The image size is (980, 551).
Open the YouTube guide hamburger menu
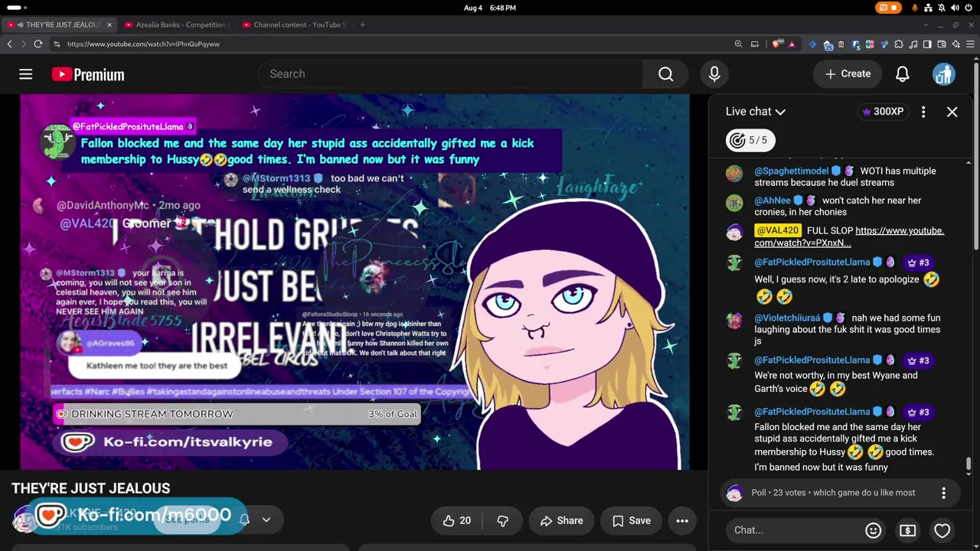click(26, 74)
